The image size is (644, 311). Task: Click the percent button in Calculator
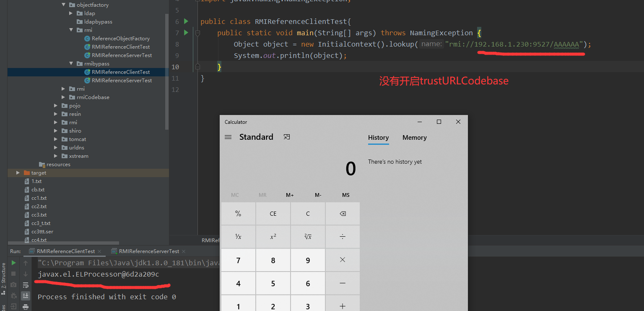pyautogui.click(x=238, y=214)
